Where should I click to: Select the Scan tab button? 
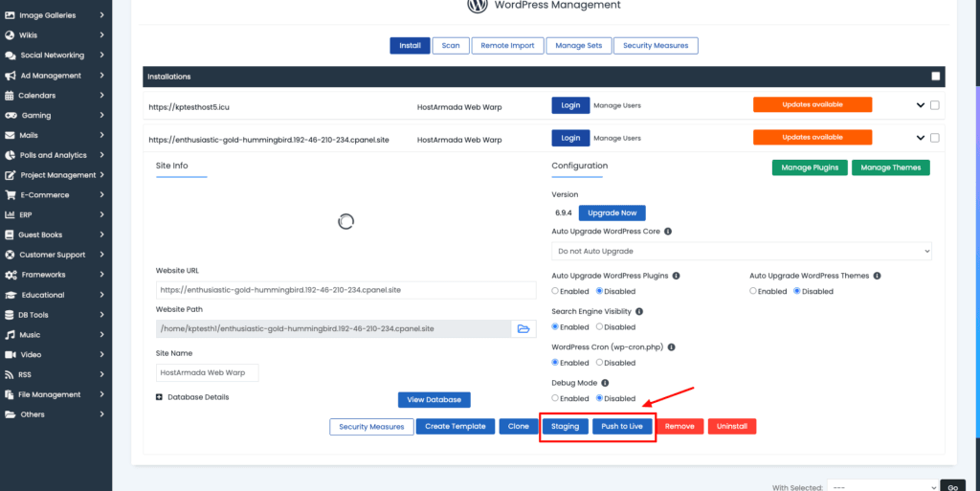tap(451, 46)
